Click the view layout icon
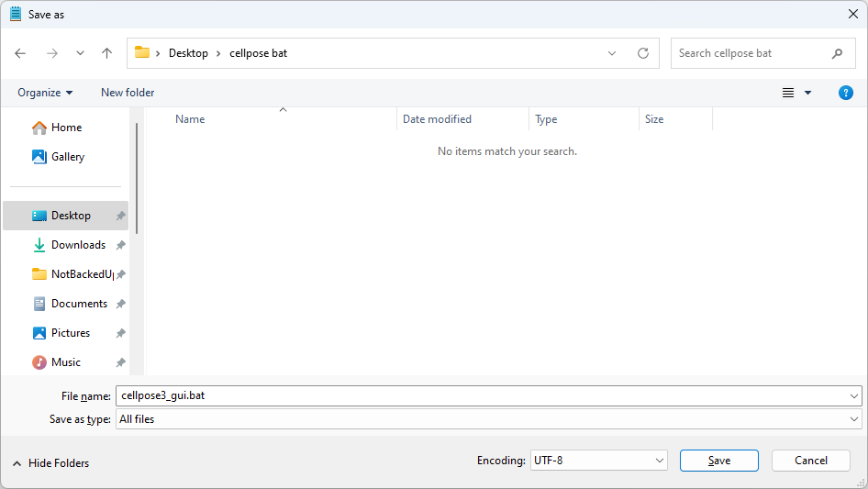 788,93
